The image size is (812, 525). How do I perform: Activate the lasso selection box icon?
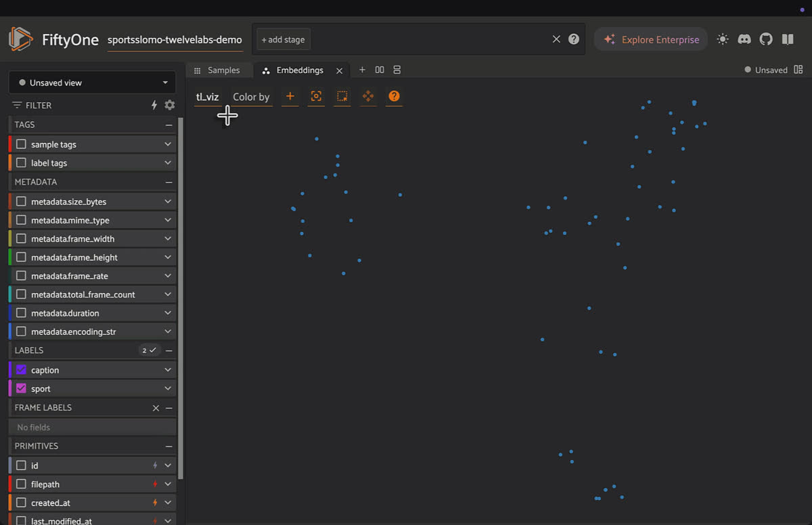342,97
